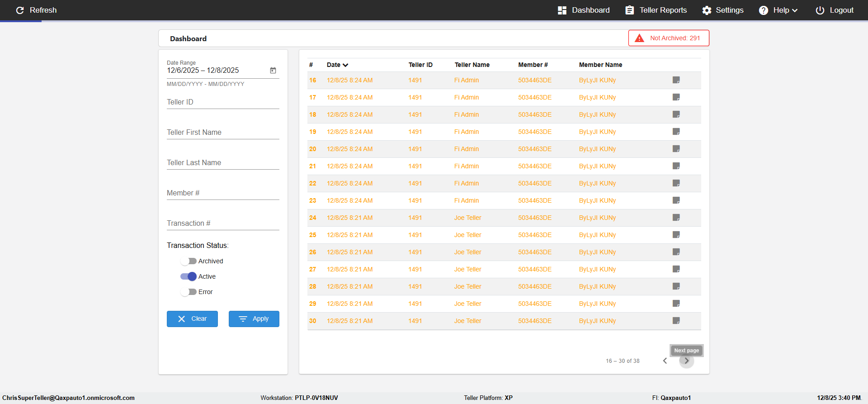This screenshot has width=868, height=404.
Task: Click member number 5034463DE in row 20
Action: coord(535,149)
